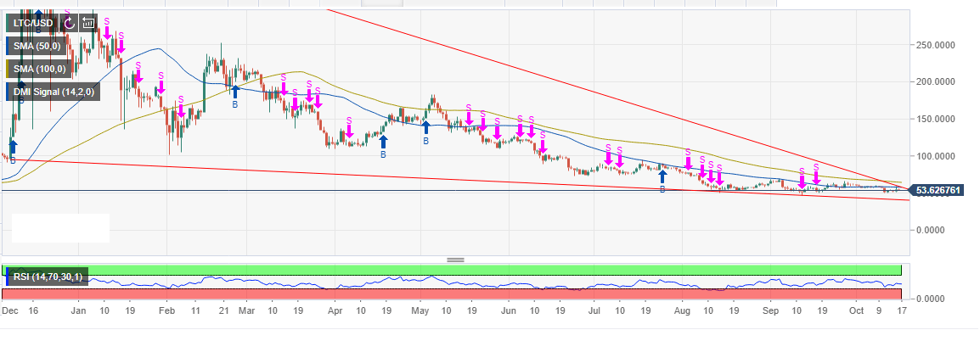Click the reload chart icon beside LTC/USD
980x341 pixels.
pyautogui.click(x=69, y=23)
